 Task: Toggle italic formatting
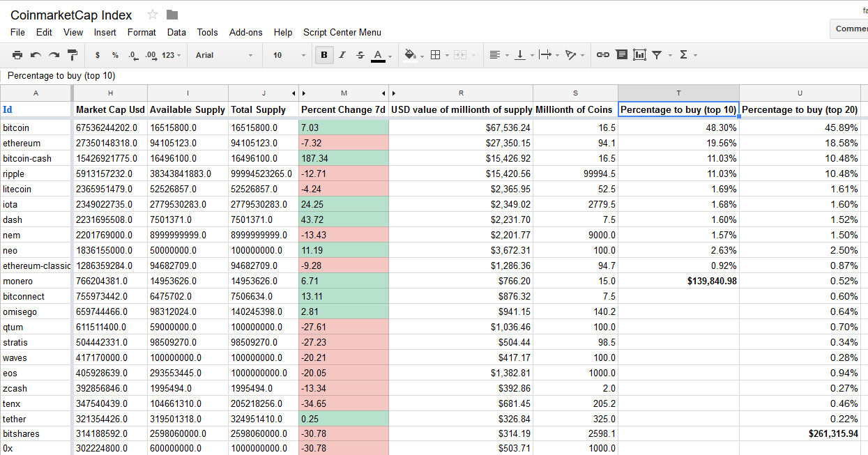click(342, 55)
